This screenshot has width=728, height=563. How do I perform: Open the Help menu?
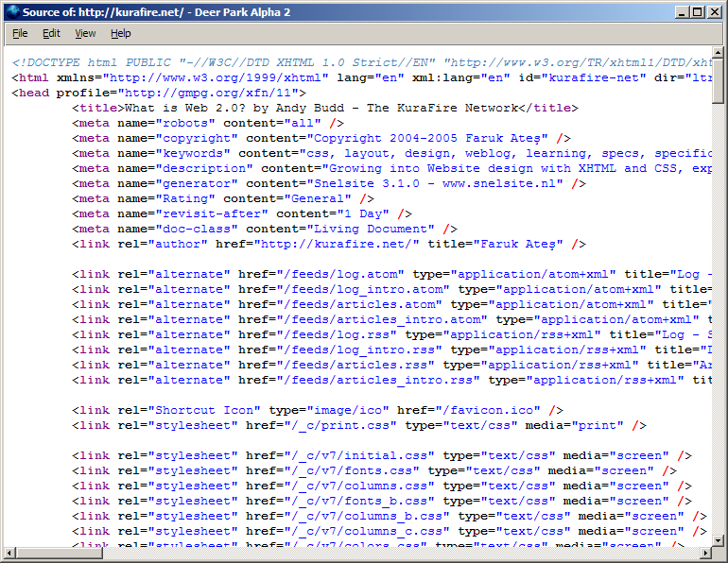click(121, 33)
